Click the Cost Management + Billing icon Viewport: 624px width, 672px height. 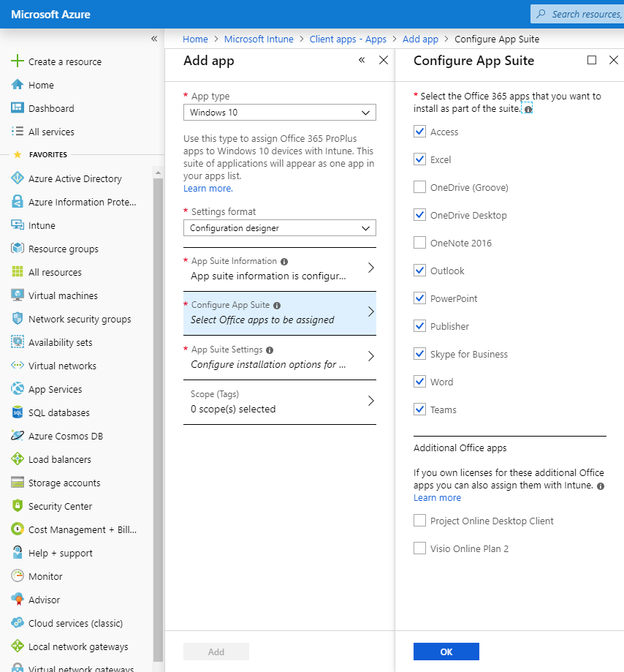pos(18,529)
